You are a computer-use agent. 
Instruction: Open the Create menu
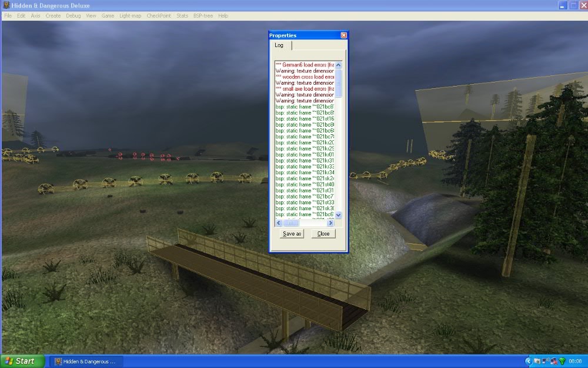click(x=53, y=16)
